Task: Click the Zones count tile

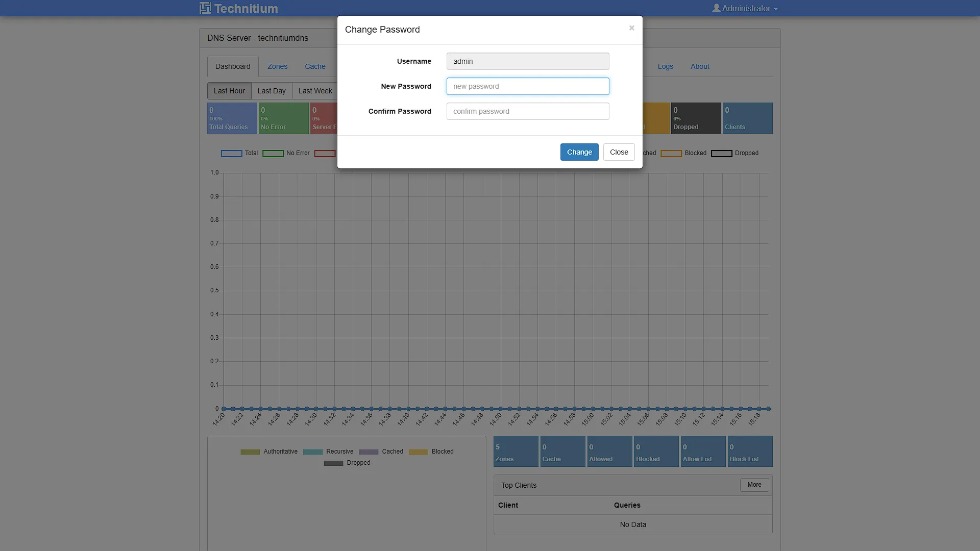Action: tap(516, 452)
